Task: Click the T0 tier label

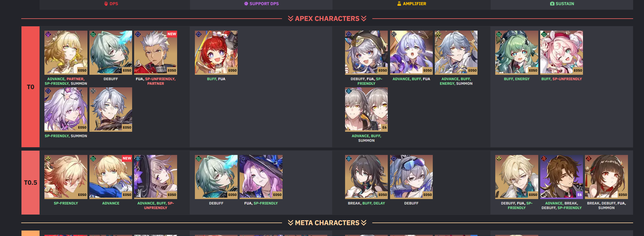Action: coord(30,87)
